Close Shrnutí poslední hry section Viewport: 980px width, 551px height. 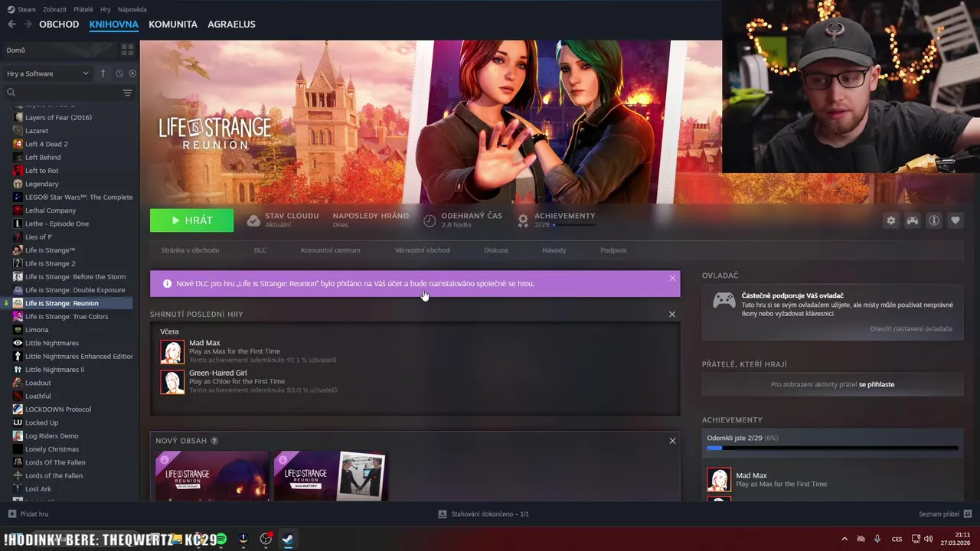point(672,315)
